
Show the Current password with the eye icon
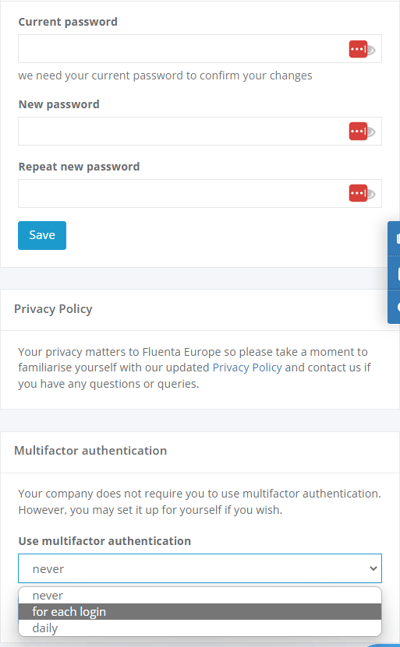click(371, 50)
